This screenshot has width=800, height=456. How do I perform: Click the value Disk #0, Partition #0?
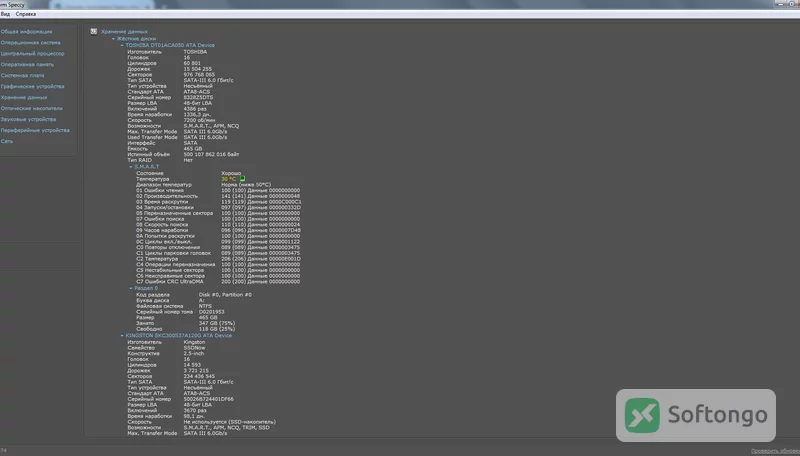[225, 295]
